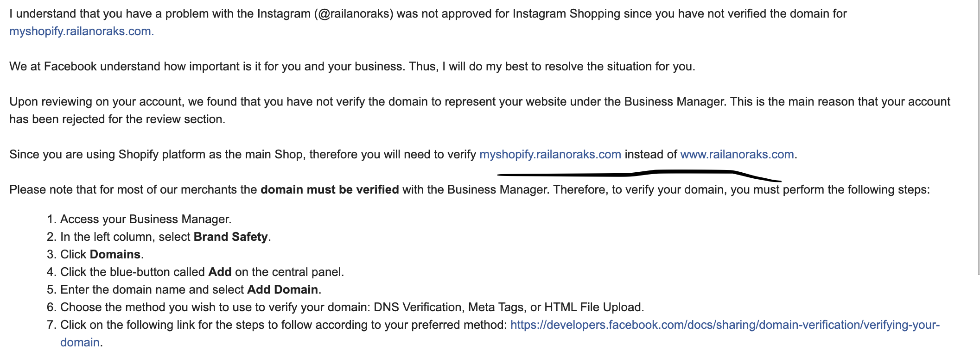The height and width of the screenshot is (364, 980).
Task: Click the 'HTML File Upload' text in step 6
Action: (x=593, y=308)
